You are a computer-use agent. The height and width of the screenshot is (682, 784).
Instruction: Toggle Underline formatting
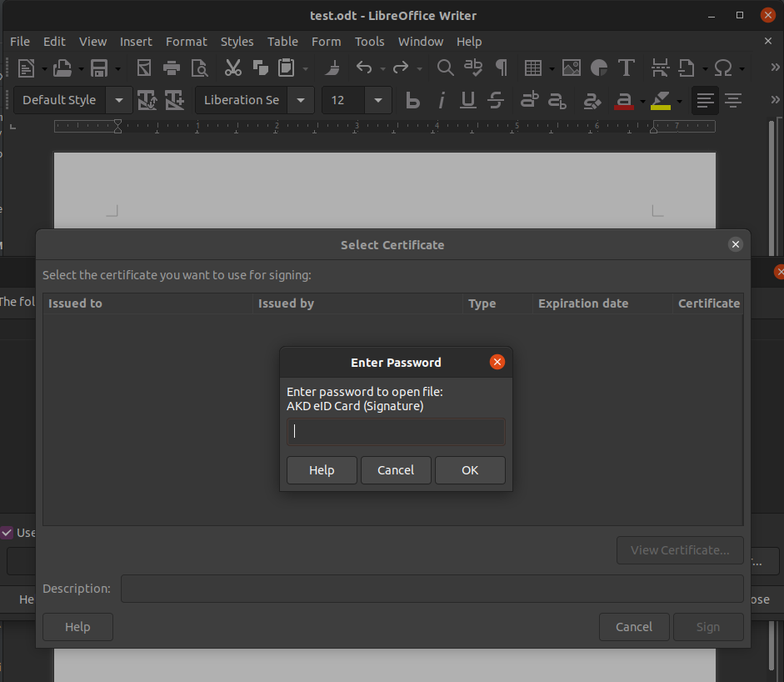[x=468, y=101]
